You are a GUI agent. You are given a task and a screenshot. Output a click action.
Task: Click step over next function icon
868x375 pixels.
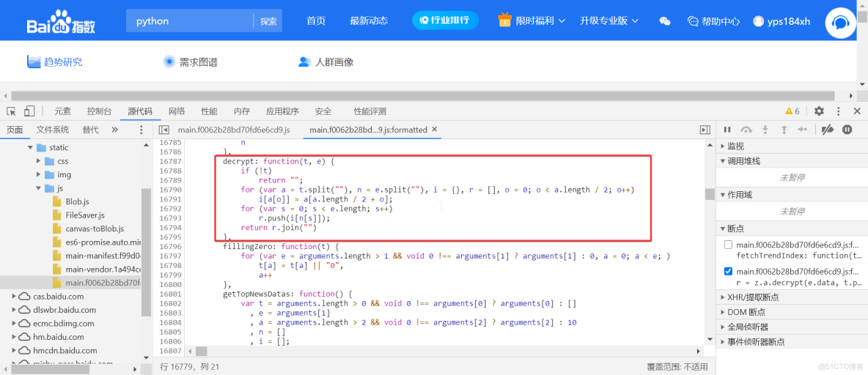(x=747, y=130)
